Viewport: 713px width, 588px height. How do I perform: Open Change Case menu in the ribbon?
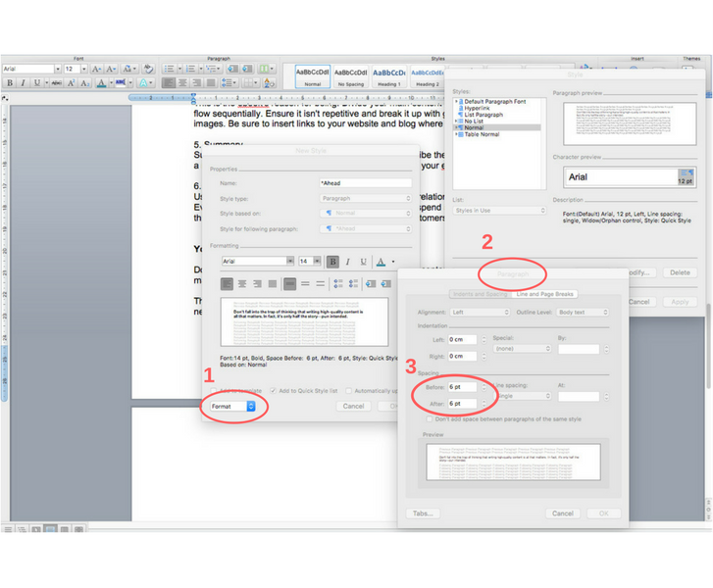[129, 69]
